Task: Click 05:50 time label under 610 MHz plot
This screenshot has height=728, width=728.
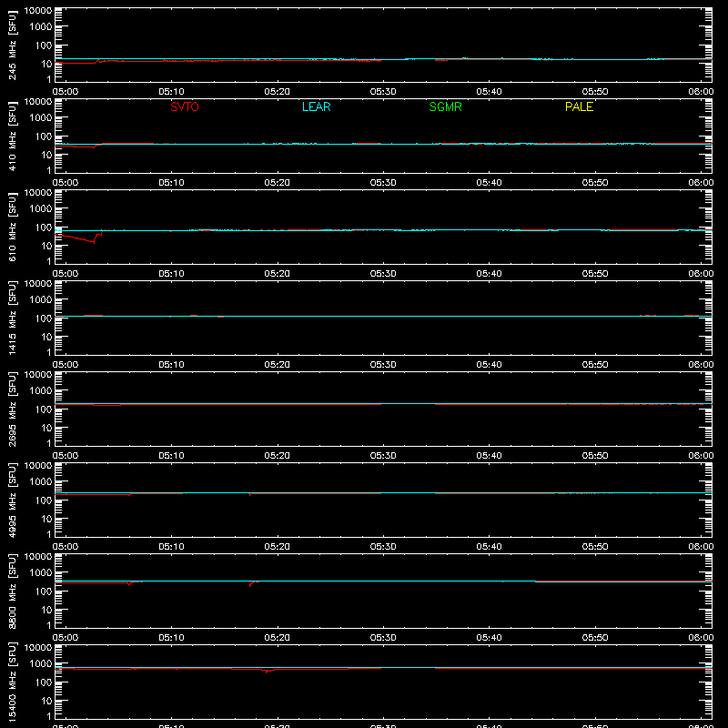Action: 595,274
